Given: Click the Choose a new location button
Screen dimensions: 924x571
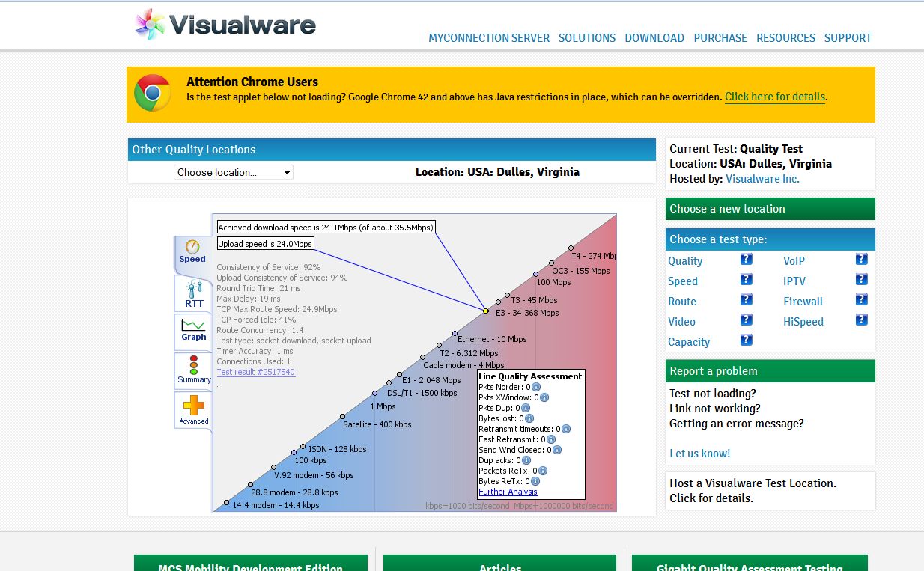Looking at the screenshot, I should [x=770, y=209].
